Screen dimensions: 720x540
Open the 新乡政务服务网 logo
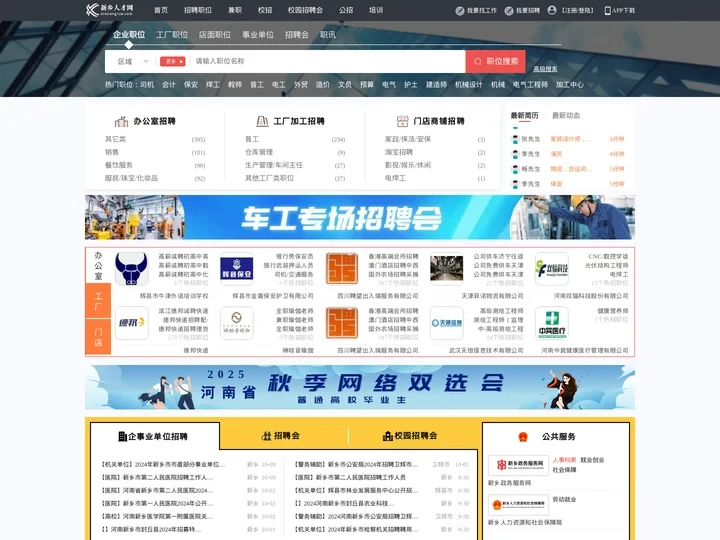tap(518, 465)
